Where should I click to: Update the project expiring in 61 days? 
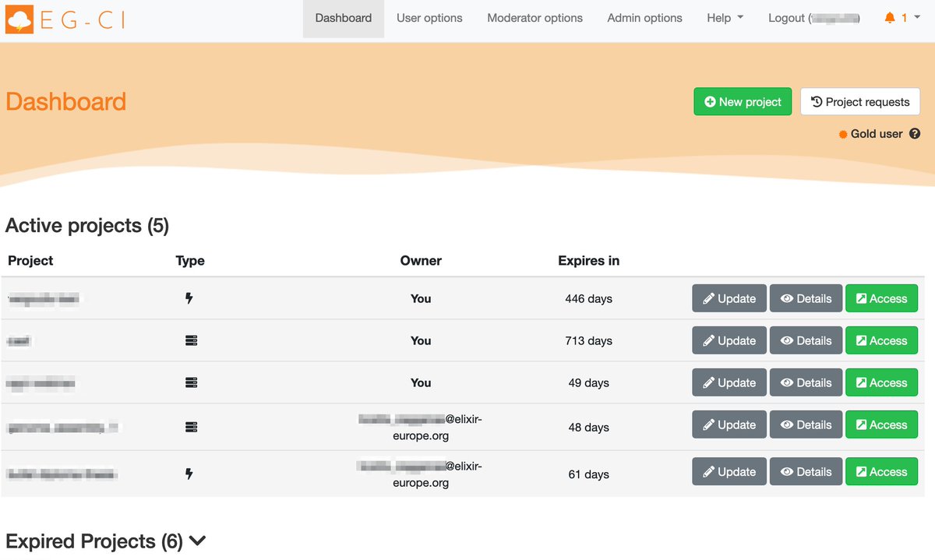coord(729,472)
